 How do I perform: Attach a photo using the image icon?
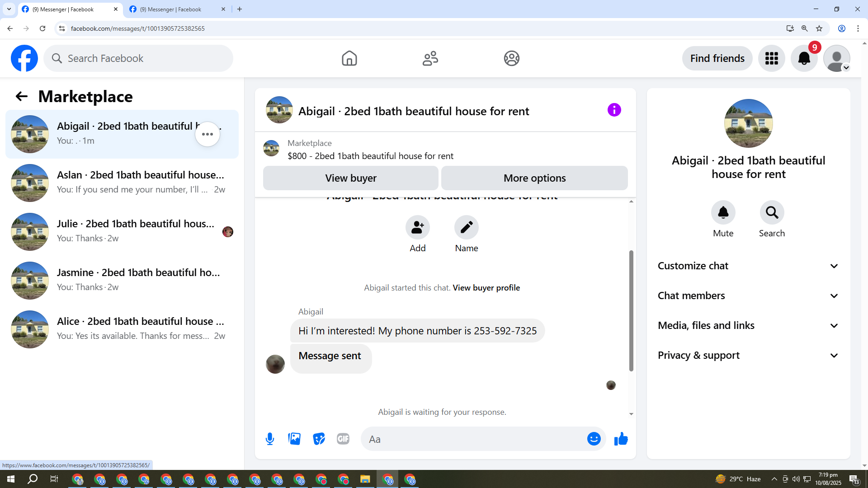[x=294, y=439]
